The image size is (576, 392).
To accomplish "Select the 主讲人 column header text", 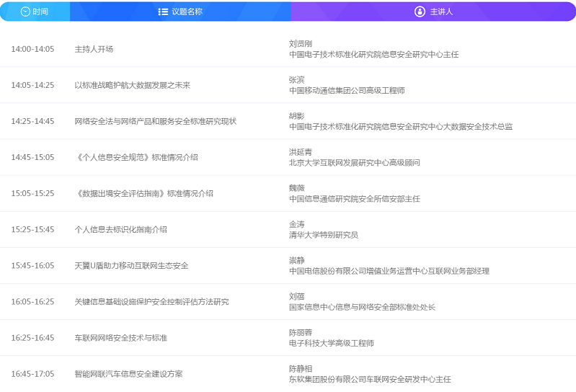I will 441,12.
